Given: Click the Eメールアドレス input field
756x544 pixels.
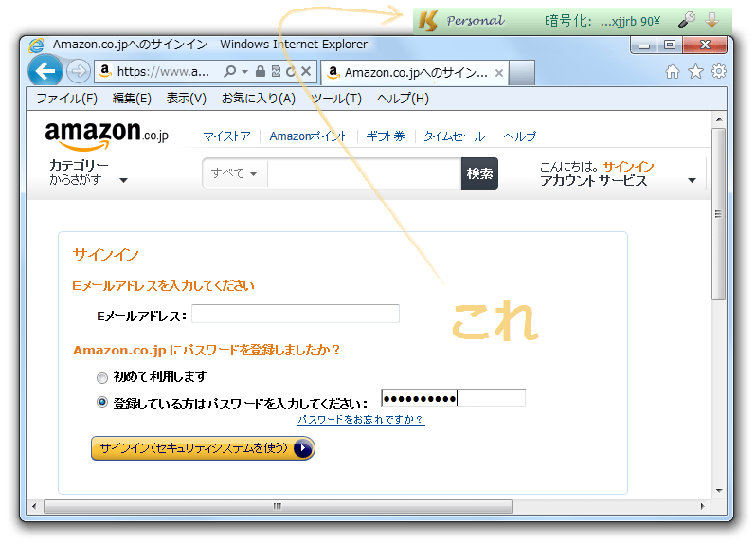Looking at the screenshot, I should (296, 314).
